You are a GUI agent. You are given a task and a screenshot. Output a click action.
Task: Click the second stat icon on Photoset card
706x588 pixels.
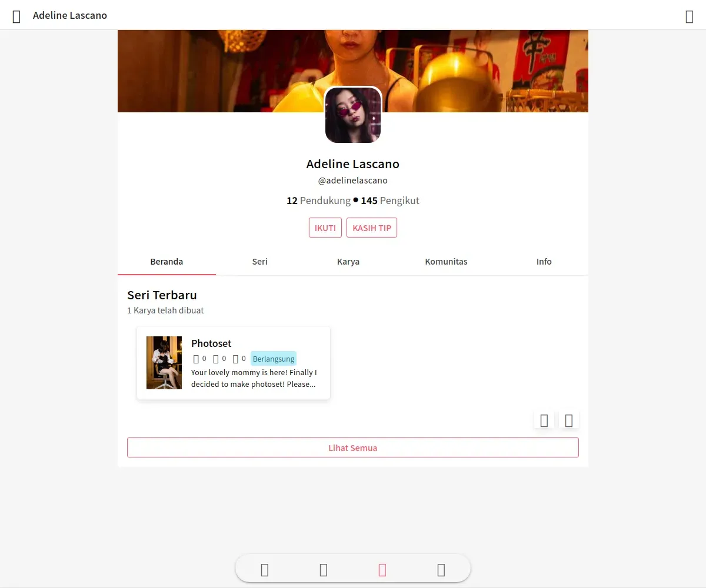click(x=216, y=359)
